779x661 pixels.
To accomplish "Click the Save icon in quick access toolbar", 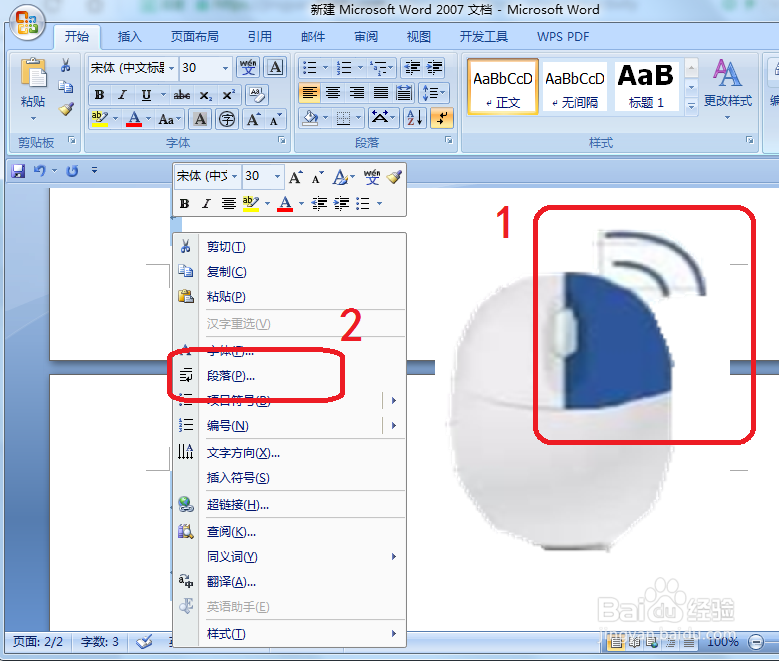I will point(18,171).
